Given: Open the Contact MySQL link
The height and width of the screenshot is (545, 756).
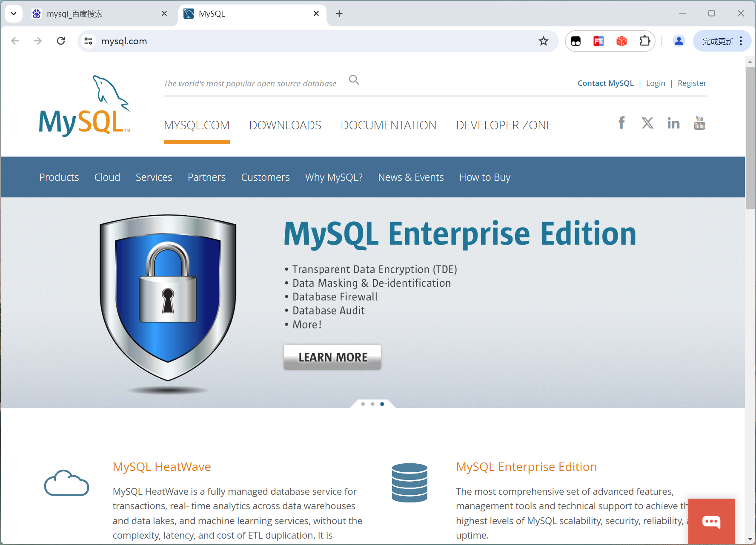Looking at the screenshot, I should click(x=605, y=83).
